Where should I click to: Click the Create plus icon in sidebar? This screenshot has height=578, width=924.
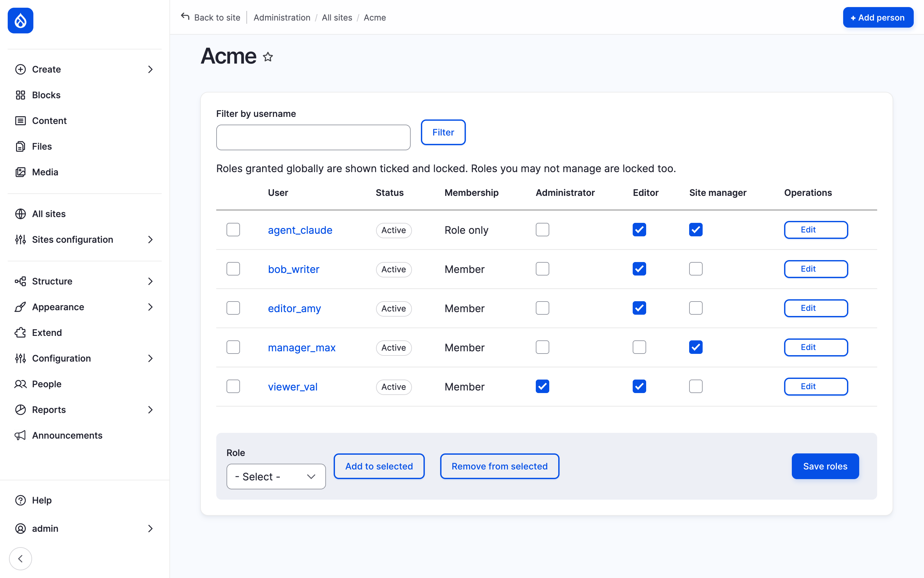coord(20,69)
